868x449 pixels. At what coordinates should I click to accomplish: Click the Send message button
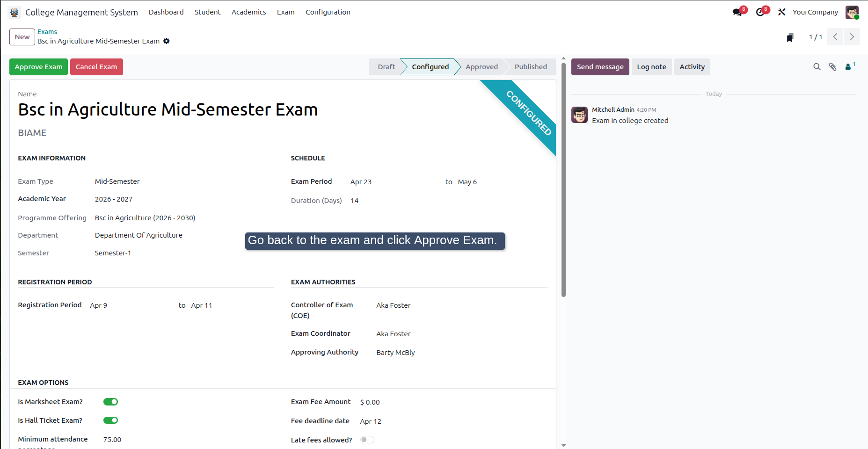tap(600, 67)
